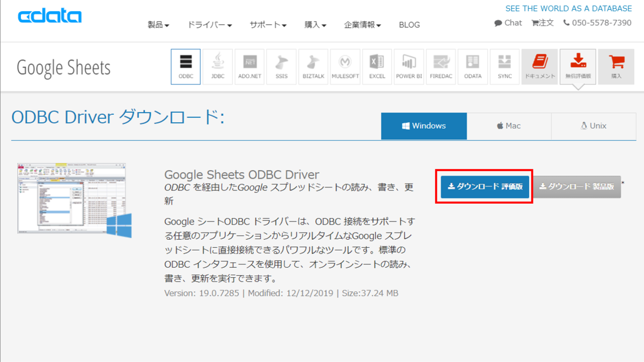This screenshot has height=362, width=644.
Task: Open the ドキュメント documentation icon
Action: pos(539,67)
